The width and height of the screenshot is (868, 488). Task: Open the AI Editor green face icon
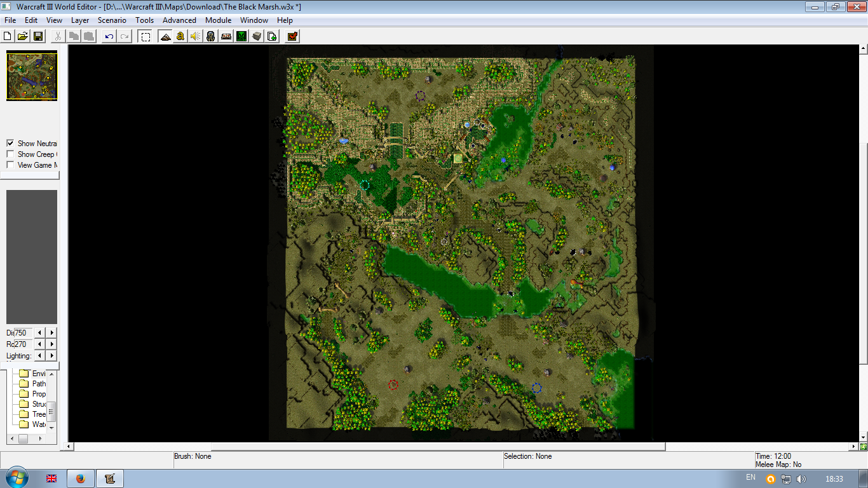[x=241, y=36]
